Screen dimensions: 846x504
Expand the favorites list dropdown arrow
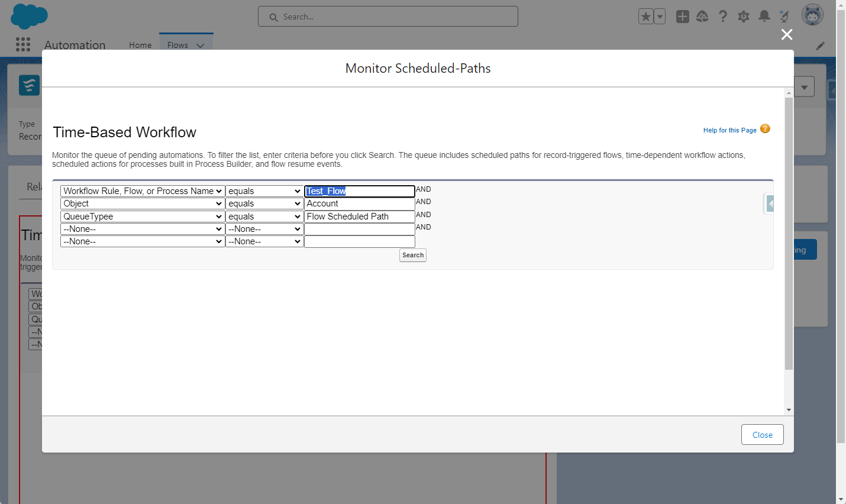coord(660,17)
